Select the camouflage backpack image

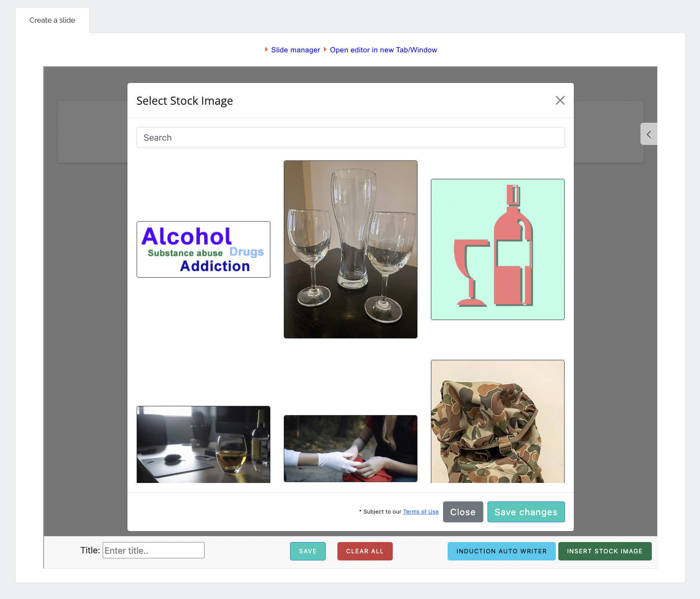click(498, 421)
